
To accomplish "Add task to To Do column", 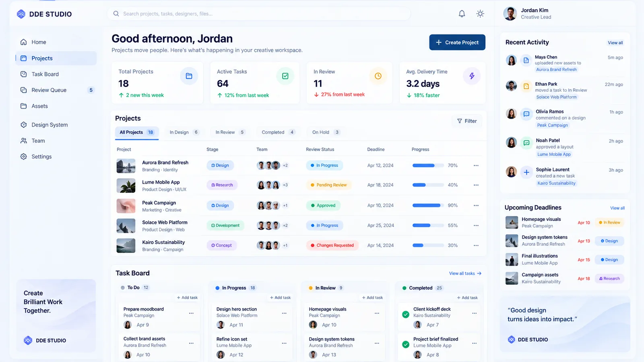I will (187, 298).
